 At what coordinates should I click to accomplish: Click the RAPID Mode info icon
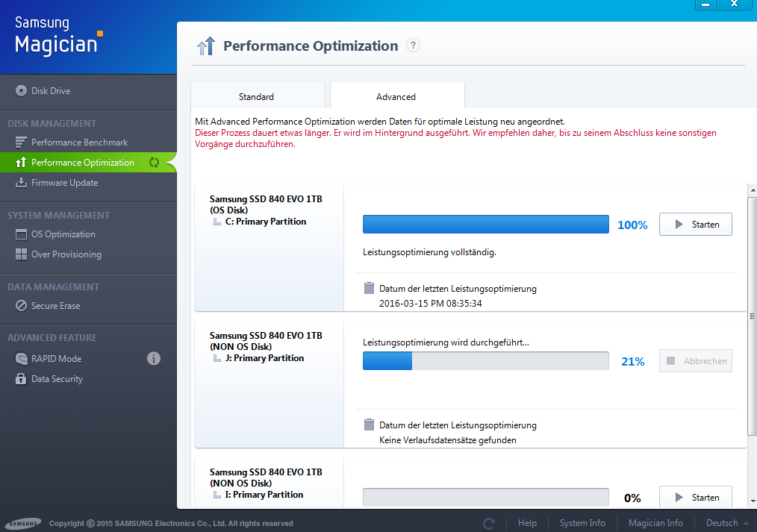tap(154, 358)
